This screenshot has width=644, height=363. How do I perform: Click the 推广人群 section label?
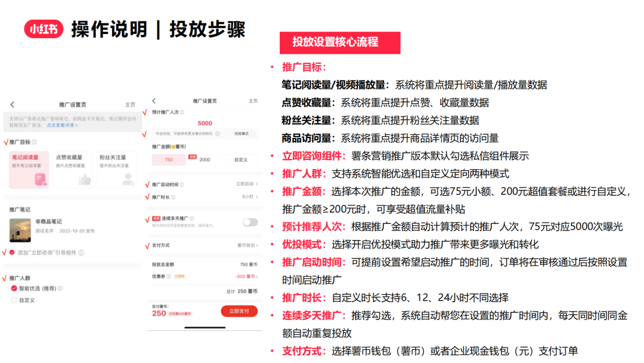pos(20,278)
